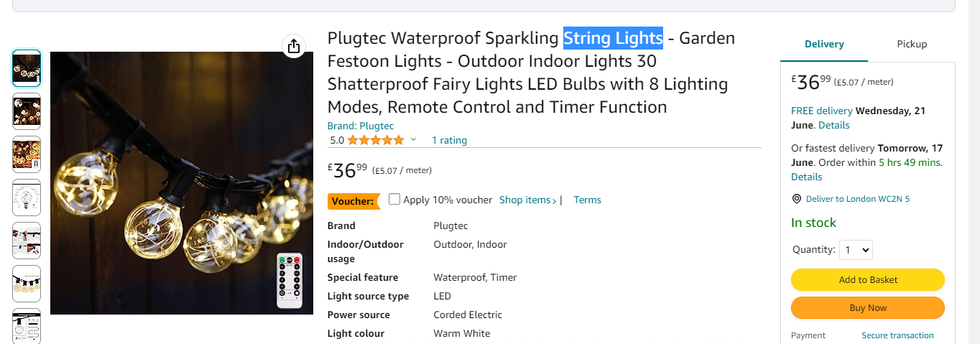980x344 pixels.
Task: Switch to the Delivery tab
Action: click(x=824, y=44)
